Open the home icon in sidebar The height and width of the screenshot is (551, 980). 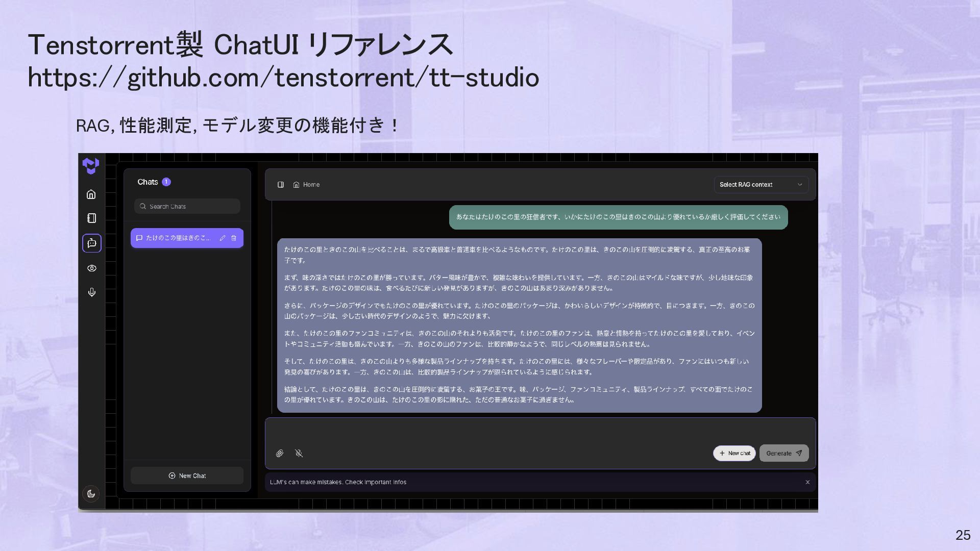(91, 194)
